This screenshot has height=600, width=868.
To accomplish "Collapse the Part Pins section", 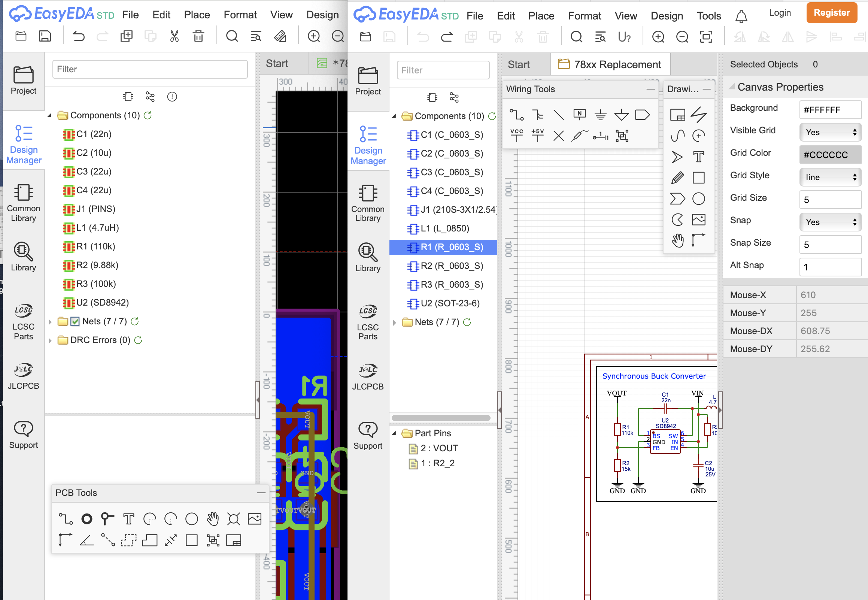I will [x=394, y=433].
